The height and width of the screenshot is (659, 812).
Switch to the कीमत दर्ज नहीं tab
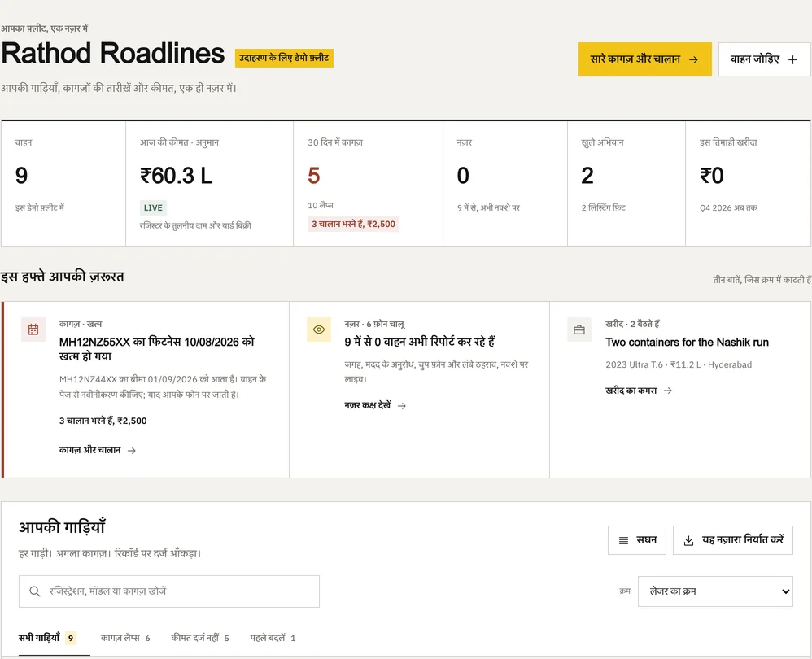(200, 638)
